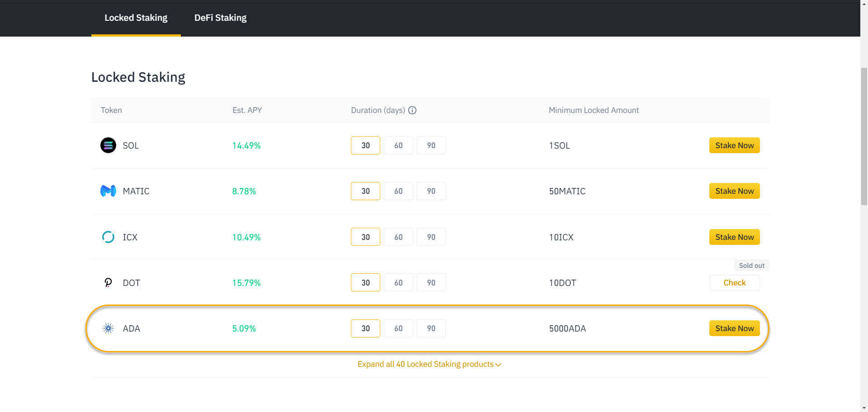Select 60 days duration for DOT
This screenshot has height=412, width=868.
click(x=398, y=283)
